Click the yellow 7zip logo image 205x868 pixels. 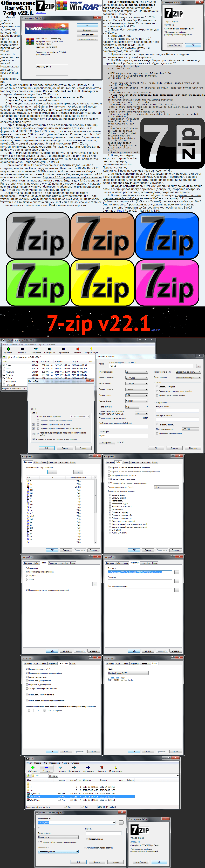tap(102, 282)
